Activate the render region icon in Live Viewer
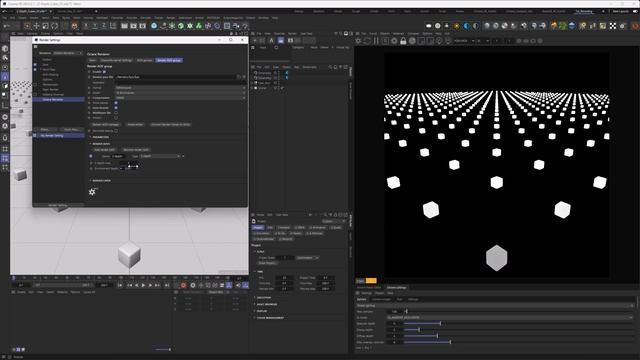The height and width of the screenshot is (360, 640). click(421, 41)
